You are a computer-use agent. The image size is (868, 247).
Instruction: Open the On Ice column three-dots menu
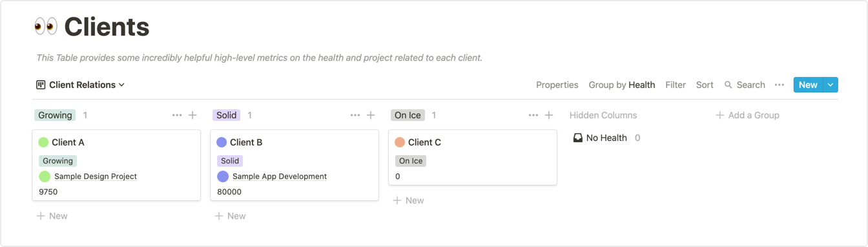(x=533, y=115)
